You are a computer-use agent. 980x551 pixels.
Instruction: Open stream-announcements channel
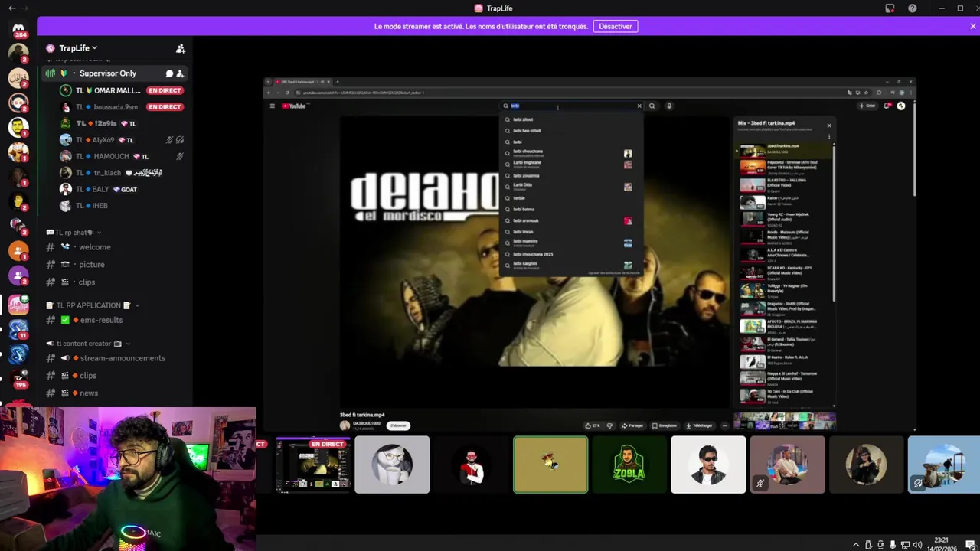tap(115, 358)
